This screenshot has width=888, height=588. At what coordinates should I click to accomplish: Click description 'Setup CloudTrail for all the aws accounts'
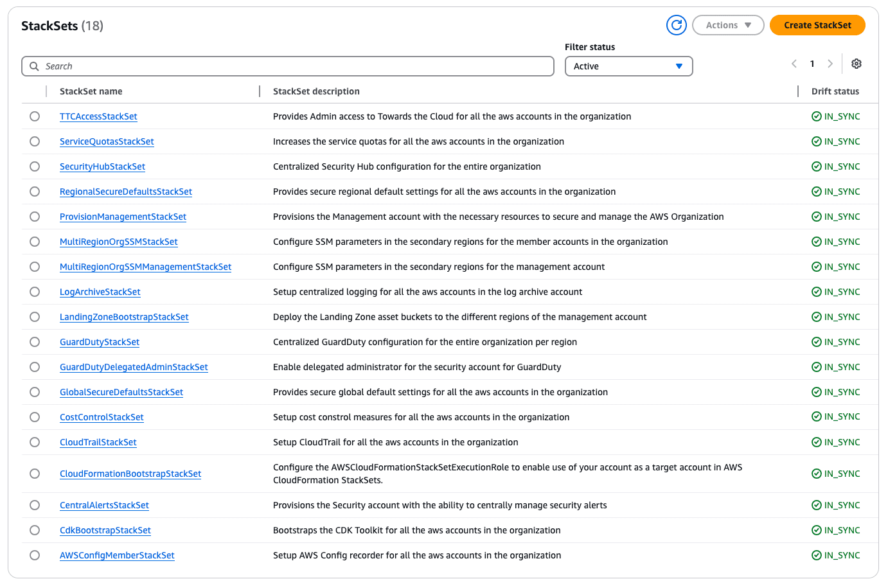[396, 442]
